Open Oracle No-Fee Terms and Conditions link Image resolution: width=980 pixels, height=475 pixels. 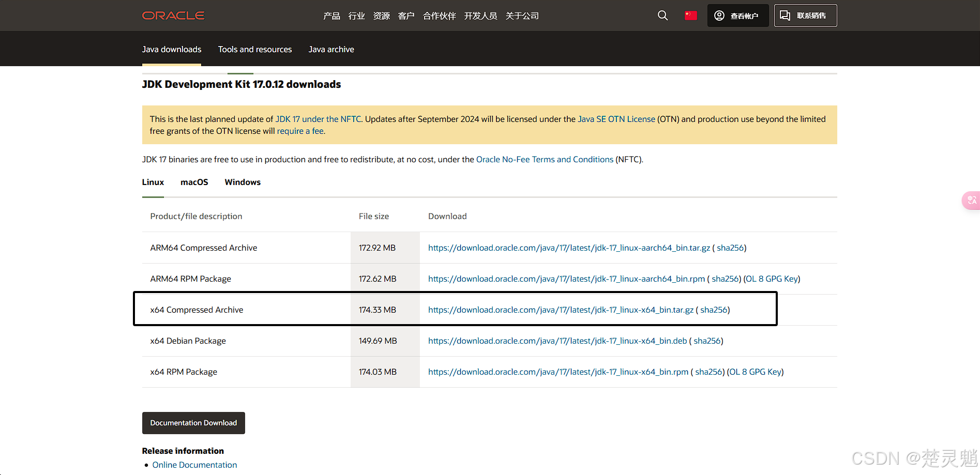coord(545,159)
